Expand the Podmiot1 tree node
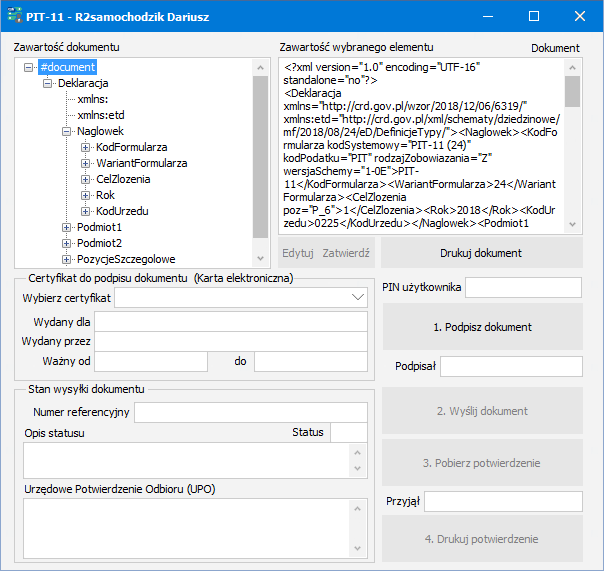 coord(66,227)
